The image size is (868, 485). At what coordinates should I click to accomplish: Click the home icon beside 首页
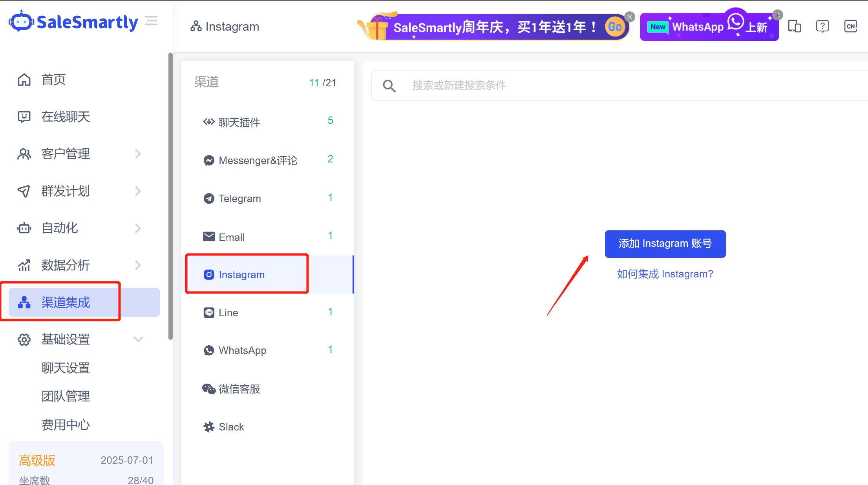tap(24, 80)
